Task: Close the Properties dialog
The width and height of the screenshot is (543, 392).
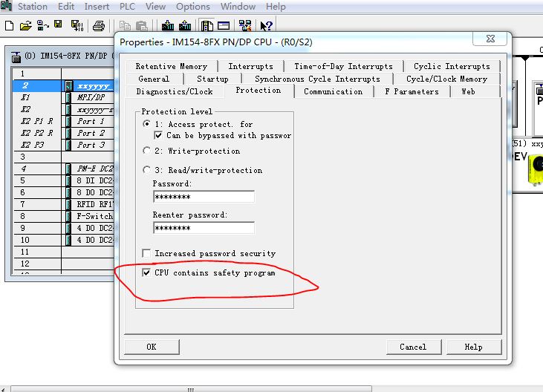Action: click(x=490, y=39)
